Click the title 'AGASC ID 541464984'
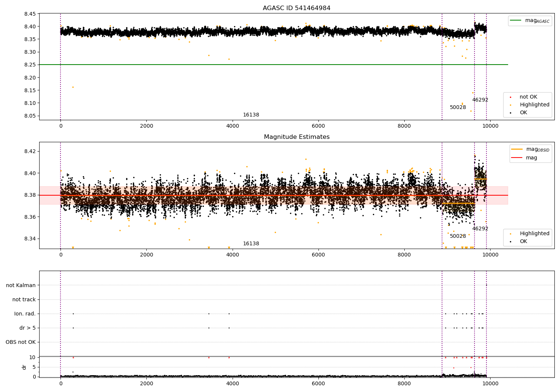The width and height of the screenshot is (560, 392). coord(296,8)
